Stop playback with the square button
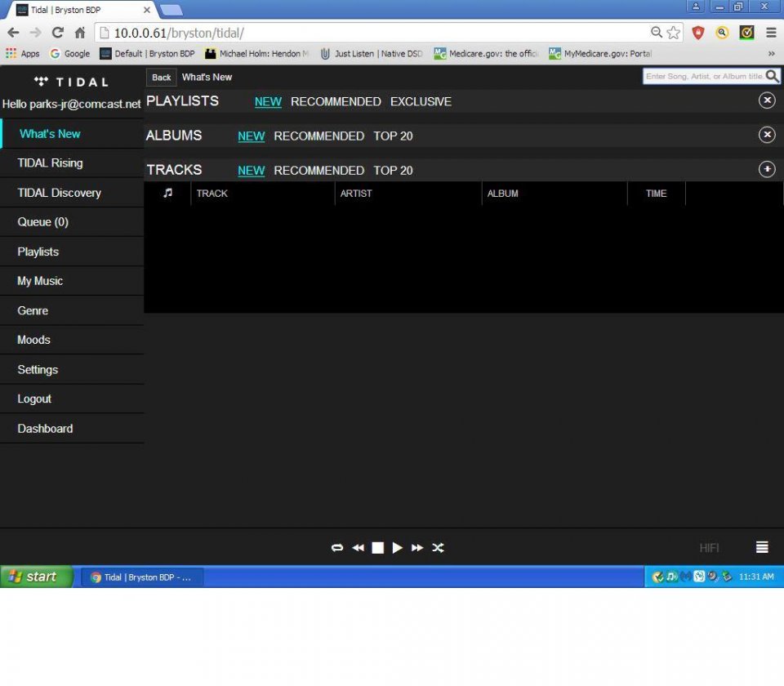Viewport: 784px width, 686px height. click(378, 548)
